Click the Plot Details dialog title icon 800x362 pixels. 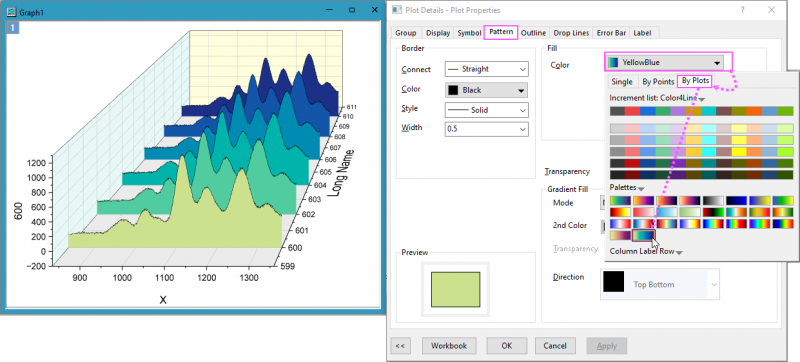[x=397, y=10]
